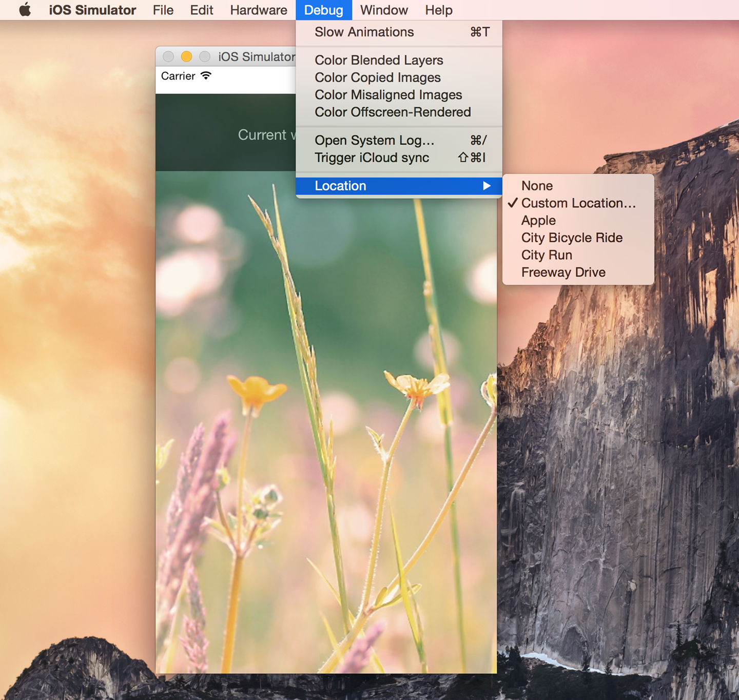Select City Bicycle Ride location
Image resolution: width=739 pixels, height=700 pixels.
tap(572, 238)
